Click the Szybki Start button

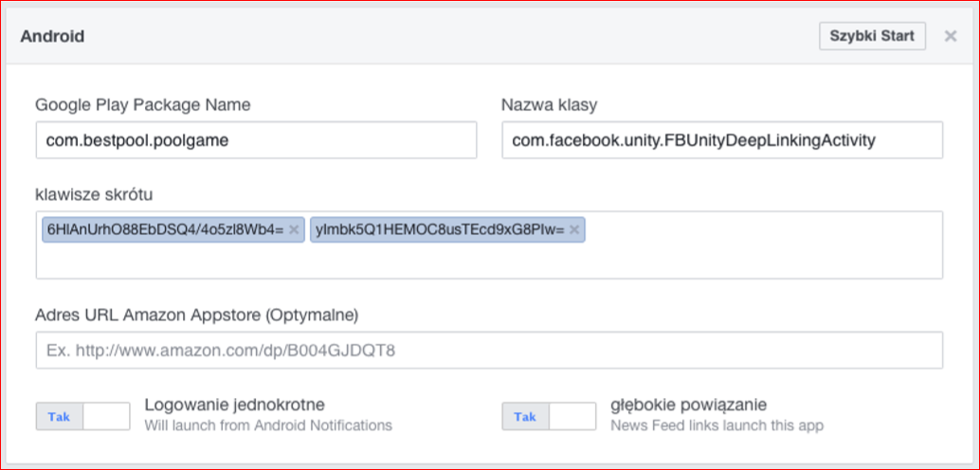[x=872, y=36]
